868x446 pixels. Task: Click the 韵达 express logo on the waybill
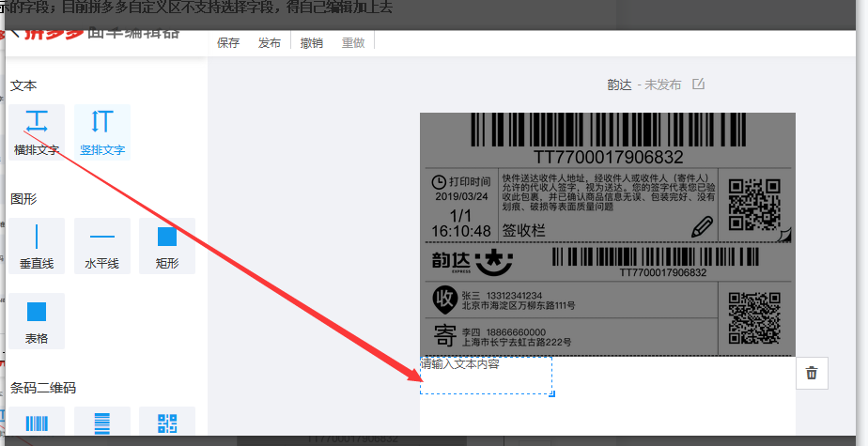(x=473, y=261)
